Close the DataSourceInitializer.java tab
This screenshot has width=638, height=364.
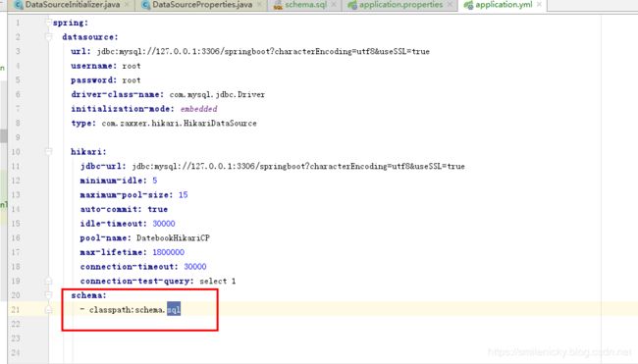[x=127, y=5]
